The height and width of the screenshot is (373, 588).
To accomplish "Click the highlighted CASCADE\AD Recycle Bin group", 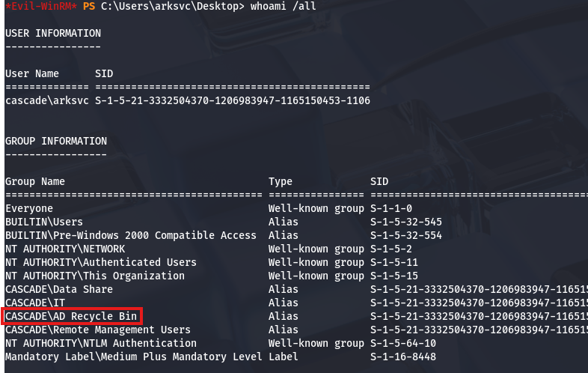I will coord(71,316).
